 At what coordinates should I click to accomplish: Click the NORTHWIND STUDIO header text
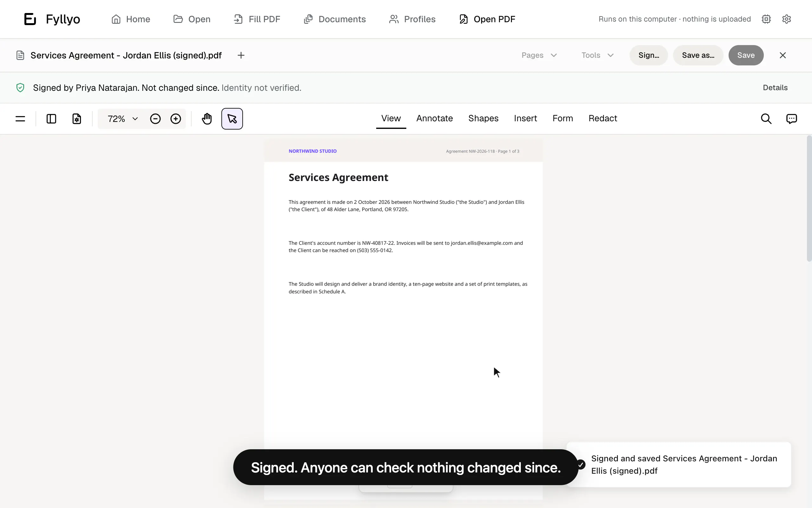coord(312,151)
